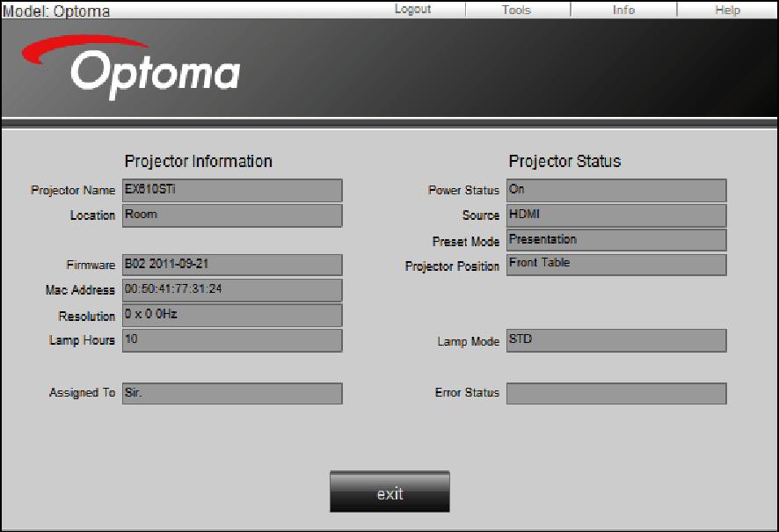This screenshot has width=779, height=532.
Task: Click the Lamp Mode field showing STD
Action: click(616, 340)
